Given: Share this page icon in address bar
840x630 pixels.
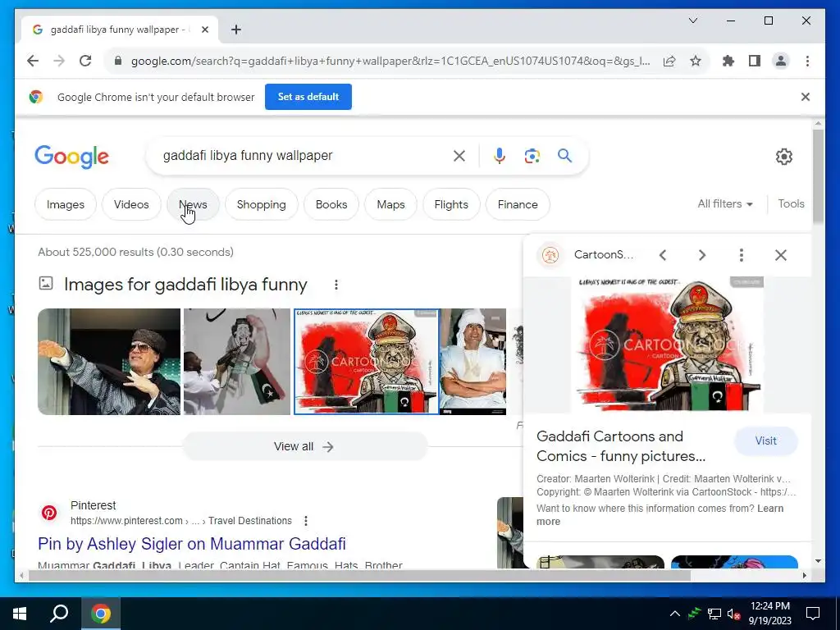Looking at the screenshot, I should (669, 61).
